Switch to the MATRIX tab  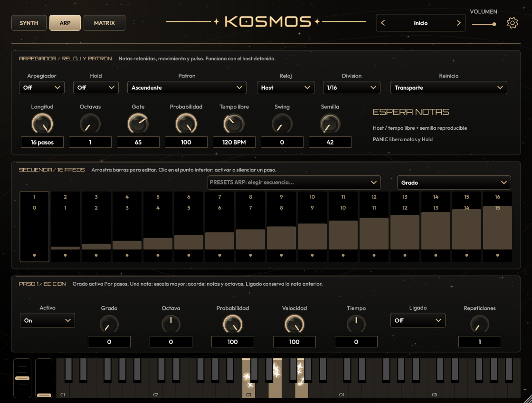pos(104,23)
